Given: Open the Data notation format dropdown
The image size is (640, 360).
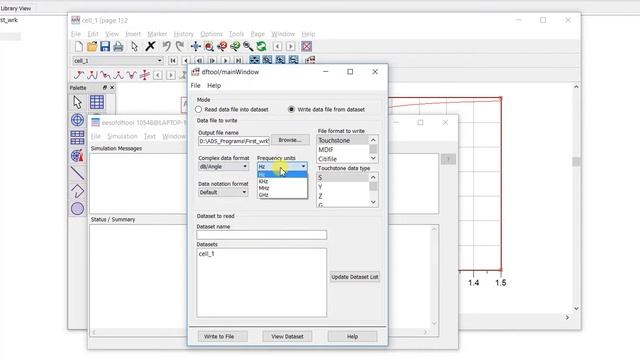Looking at the screenshot, I should 223,192.
